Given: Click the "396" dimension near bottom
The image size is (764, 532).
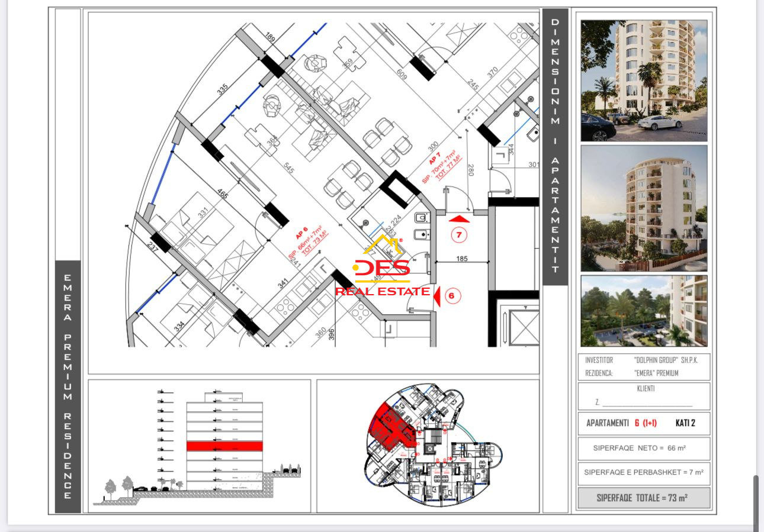Looking at the screenshot, I should [x=332, y=336].
